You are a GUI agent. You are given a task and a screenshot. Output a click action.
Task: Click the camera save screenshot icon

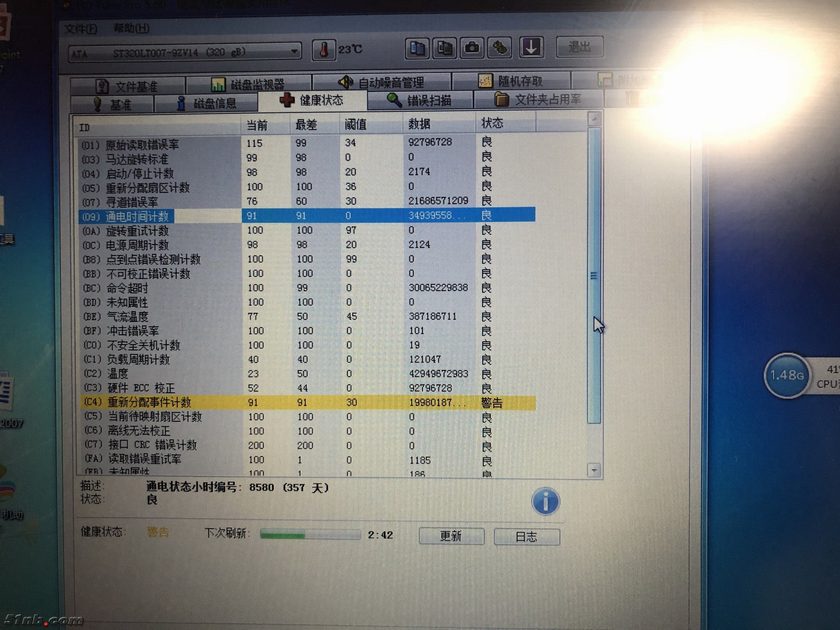click(x=472, y=47)
